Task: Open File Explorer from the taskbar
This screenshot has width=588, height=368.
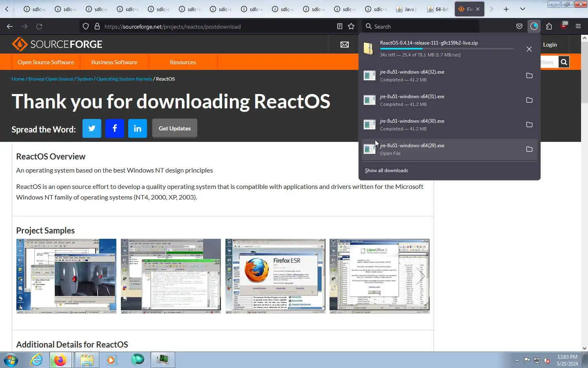Action: (x=87, y=360)
